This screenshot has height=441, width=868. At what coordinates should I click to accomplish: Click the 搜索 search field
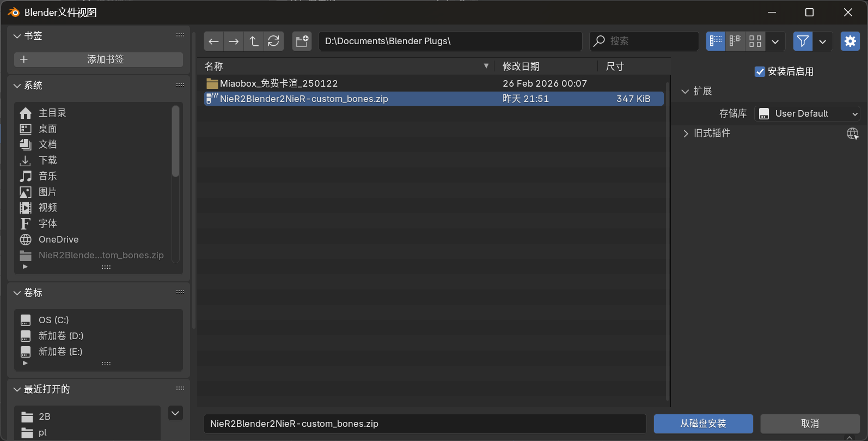pos(648,41)
